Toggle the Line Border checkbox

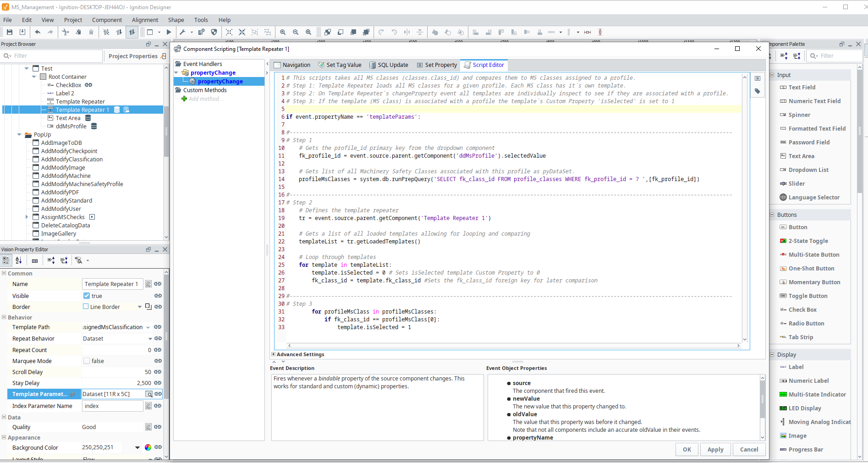[x=86, y=307]
